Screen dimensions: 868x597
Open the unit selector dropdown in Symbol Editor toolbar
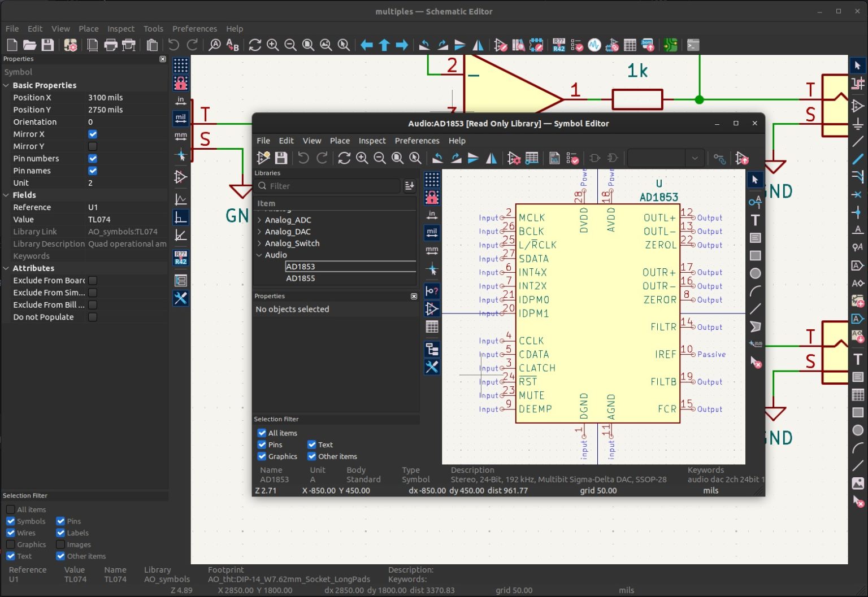point(695,159)
